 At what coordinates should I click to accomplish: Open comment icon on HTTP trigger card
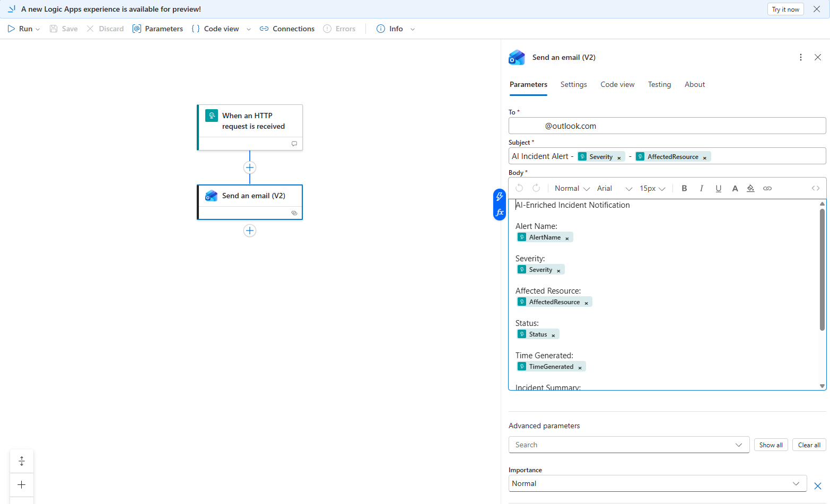(x=294, y=144)
